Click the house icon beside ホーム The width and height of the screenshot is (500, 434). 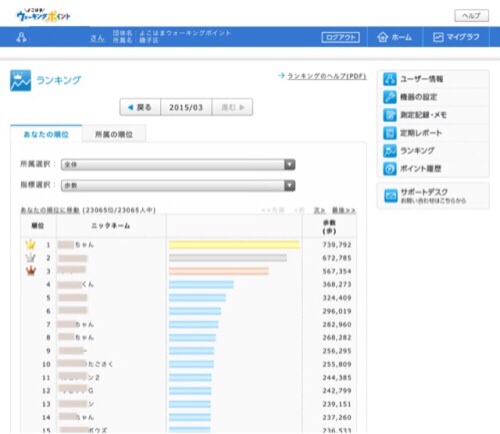point(383,37)
